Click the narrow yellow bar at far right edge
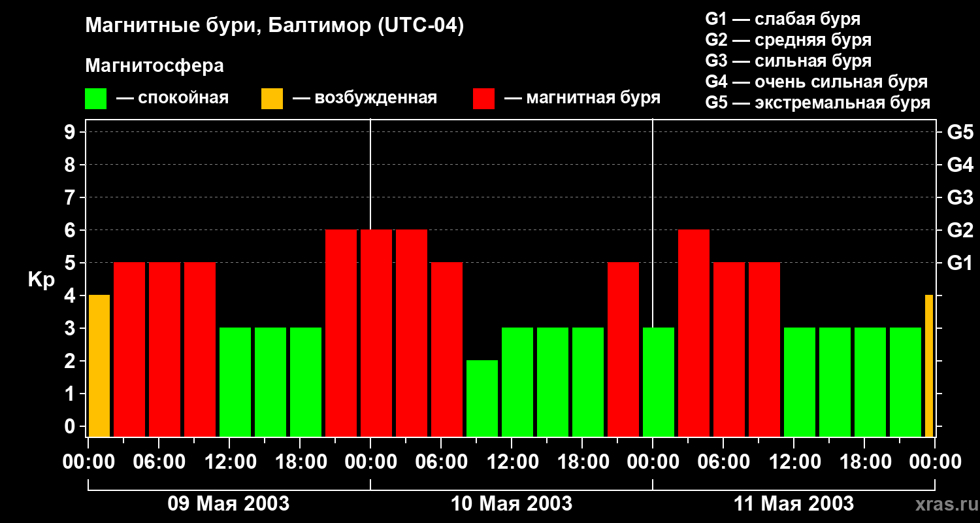Image resolution: width=980 pixels, height=523 pixels. [929, 366]
